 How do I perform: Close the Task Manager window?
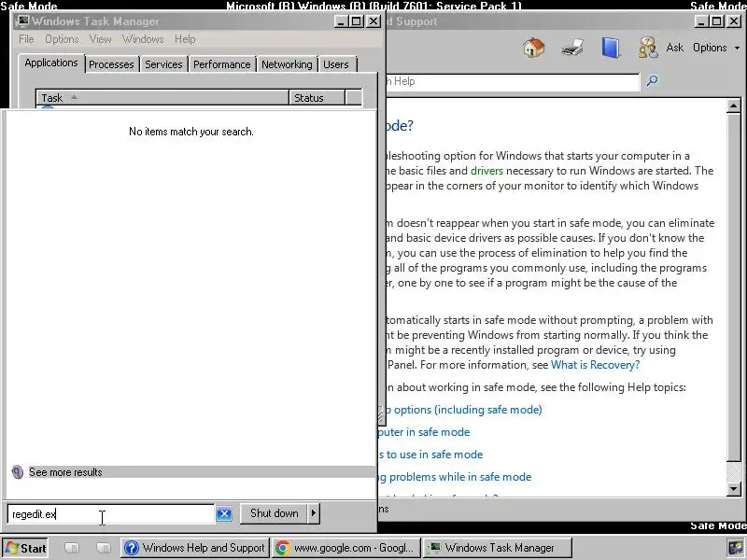[x=373, y=21]
